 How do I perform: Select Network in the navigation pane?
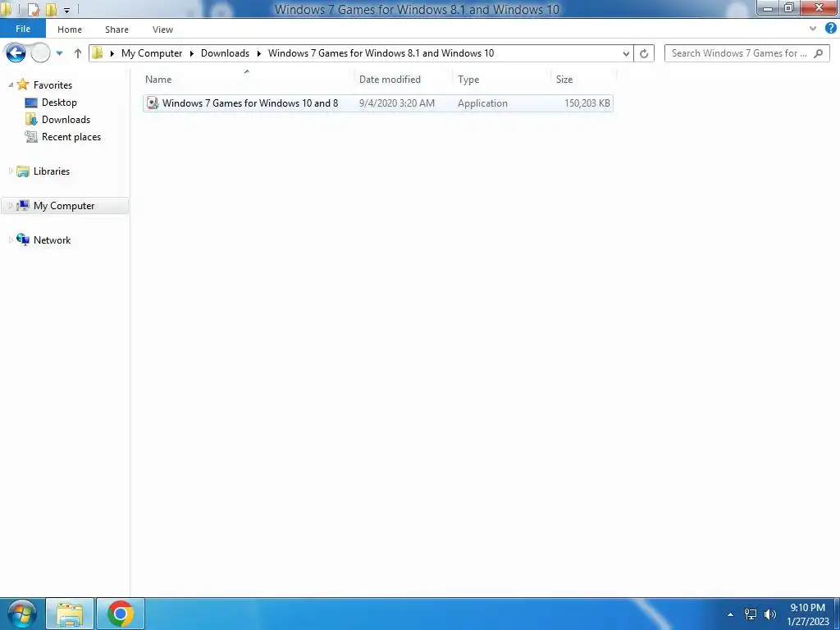pyautogui.click(x=52, y=240)
